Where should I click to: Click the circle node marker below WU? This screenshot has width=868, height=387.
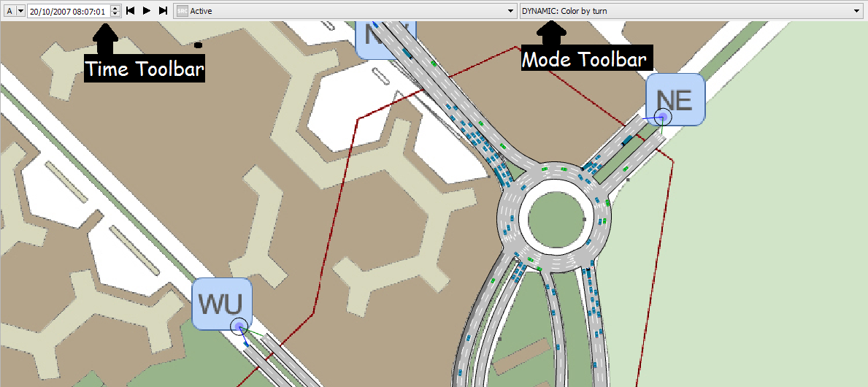238,327
